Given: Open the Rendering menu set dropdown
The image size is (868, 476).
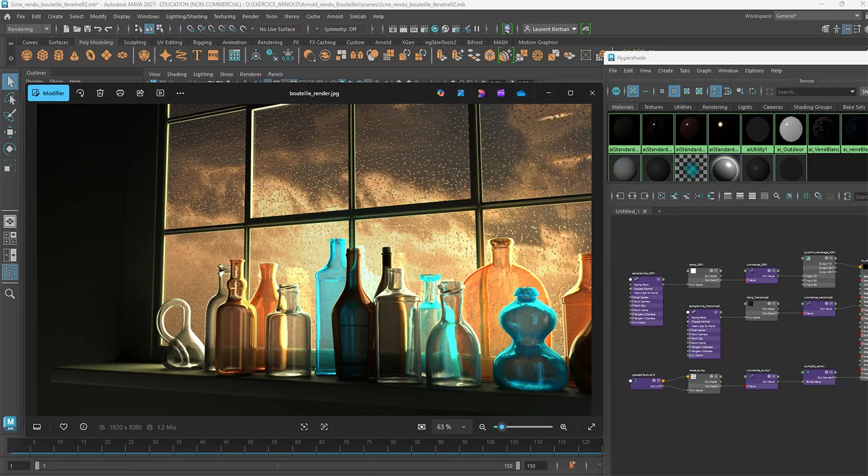Looking at the screenshot, I should click(x=28, y=29).
